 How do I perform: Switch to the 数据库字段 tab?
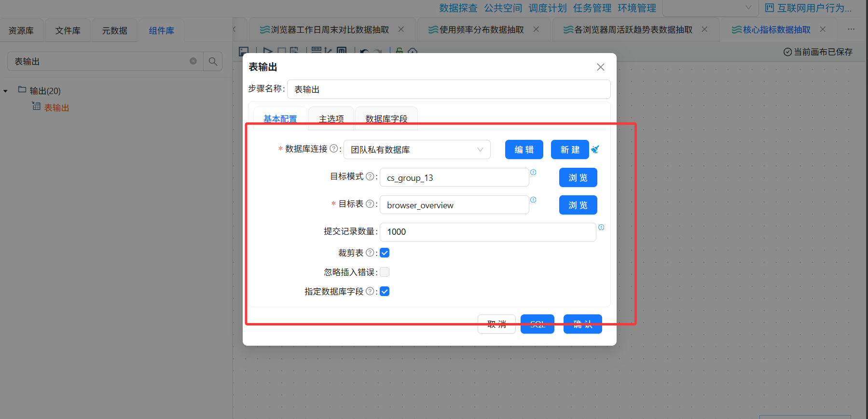click(x=386, y=119)
